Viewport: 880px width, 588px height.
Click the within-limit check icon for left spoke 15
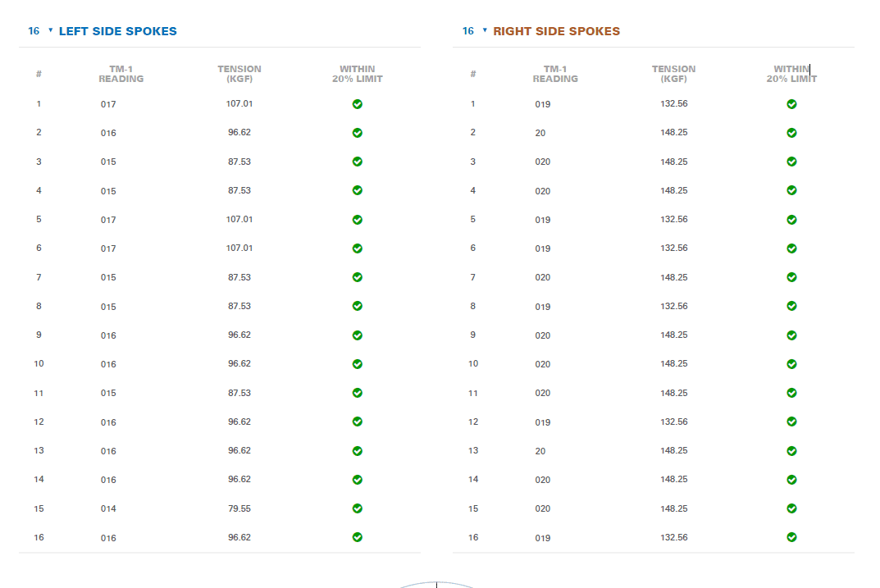pos(358,508)
